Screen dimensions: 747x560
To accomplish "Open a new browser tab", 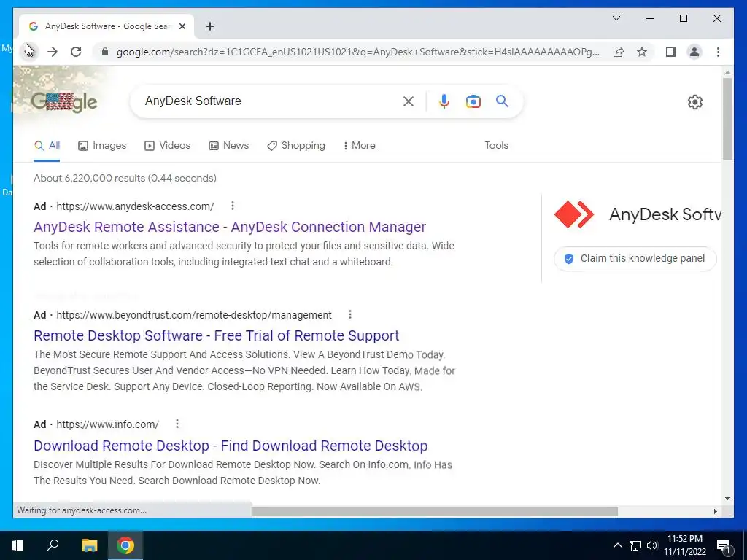I will pyautogui.click(x=209, y=26).
